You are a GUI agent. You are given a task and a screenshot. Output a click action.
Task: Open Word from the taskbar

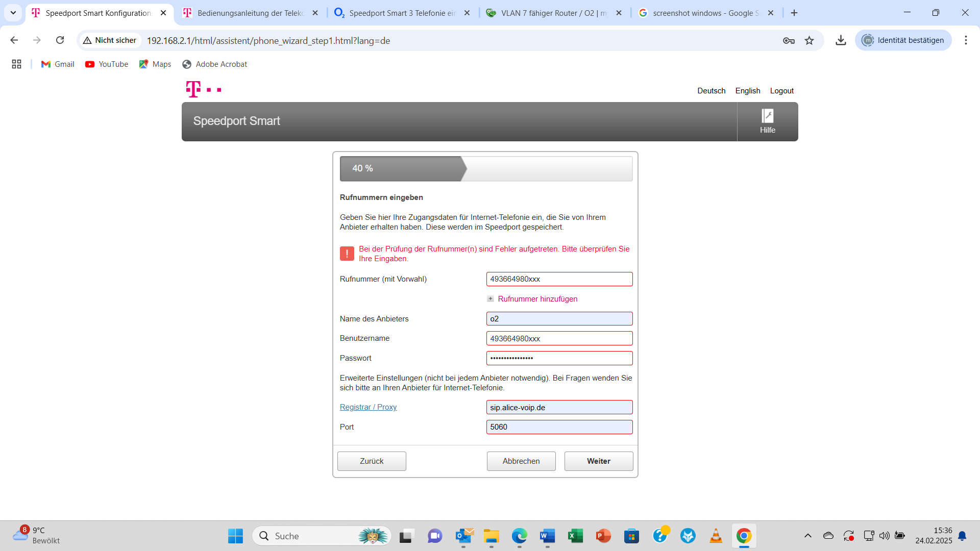tap(547, 536)
